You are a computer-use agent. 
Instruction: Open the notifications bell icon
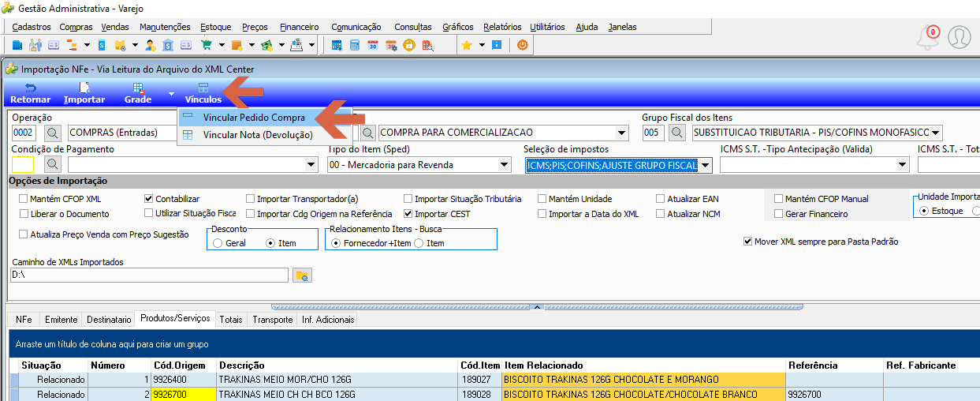click(929, 37)
